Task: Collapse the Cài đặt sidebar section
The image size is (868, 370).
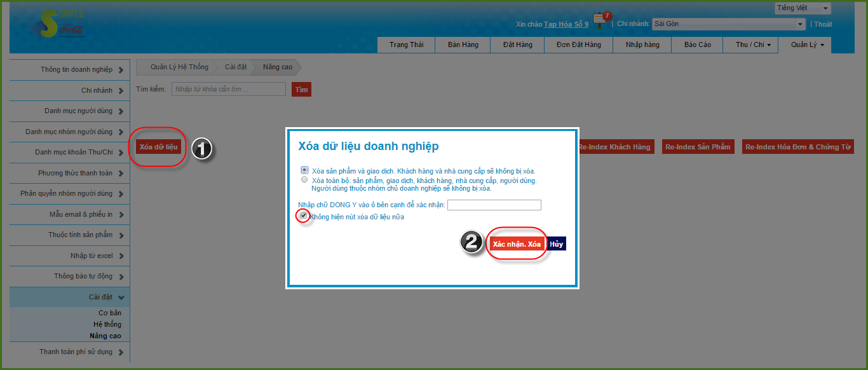Action: [121, 297]
